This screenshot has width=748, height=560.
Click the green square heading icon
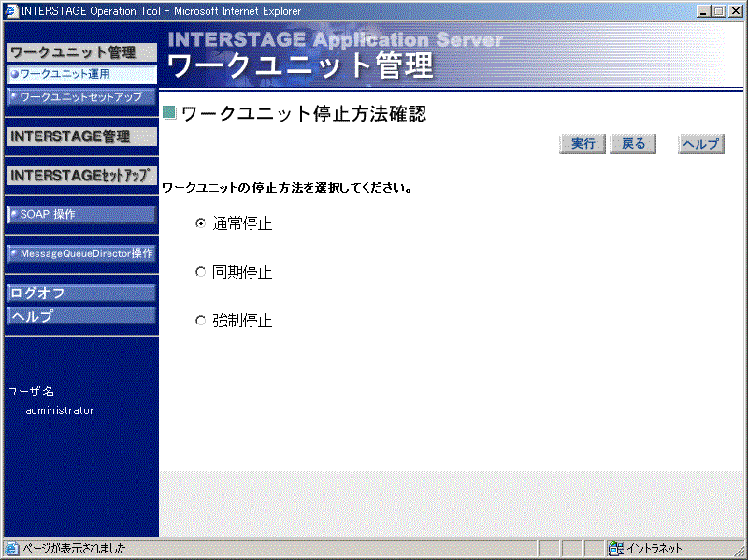[x=169, y=113]
